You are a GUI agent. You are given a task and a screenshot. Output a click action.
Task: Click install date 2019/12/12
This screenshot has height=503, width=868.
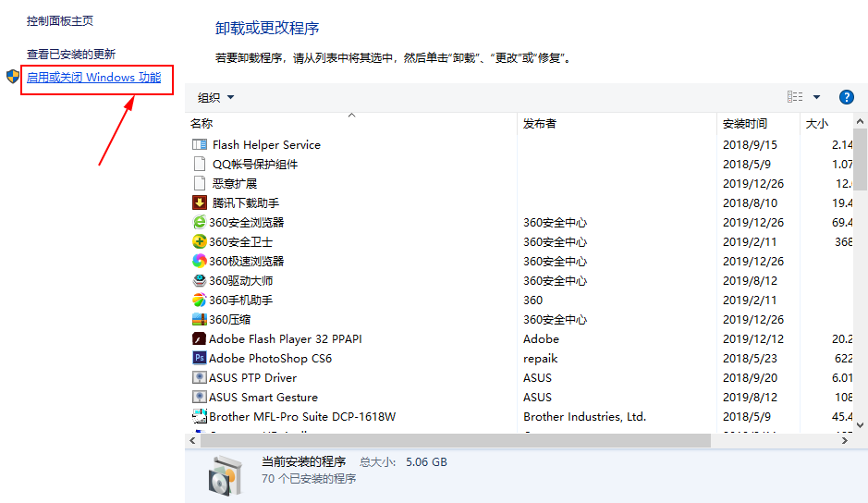[752, 338]
